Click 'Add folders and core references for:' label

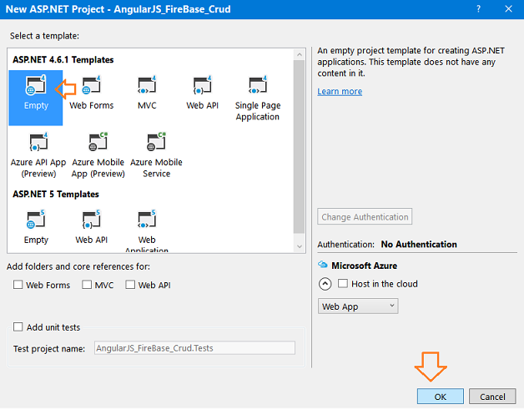click(x=78, y=266)
